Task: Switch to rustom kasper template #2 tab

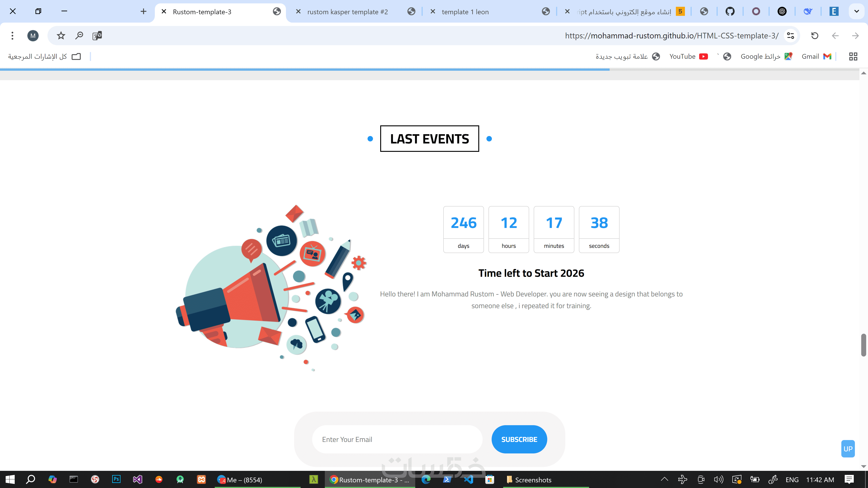Action: pos(347,12)
